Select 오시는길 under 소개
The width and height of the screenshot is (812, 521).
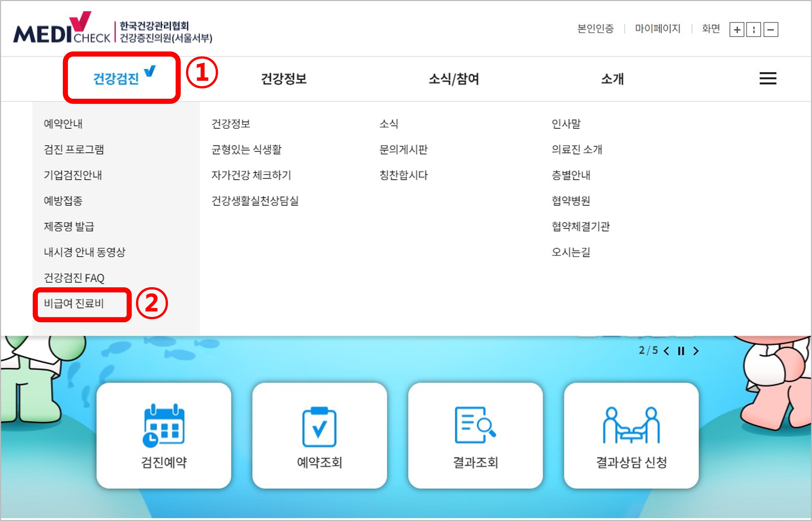point(571,252)
